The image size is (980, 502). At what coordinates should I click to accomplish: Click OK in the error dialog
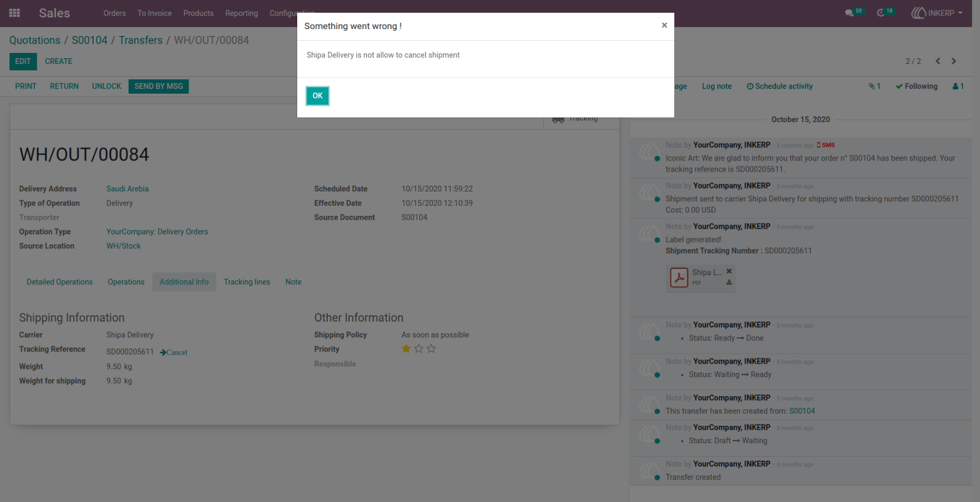(318, 96)
